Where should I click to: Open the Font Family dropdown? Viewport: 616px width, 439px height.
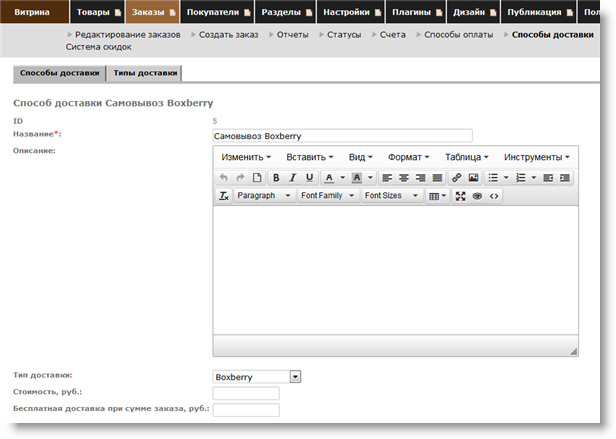click(328, 196)
